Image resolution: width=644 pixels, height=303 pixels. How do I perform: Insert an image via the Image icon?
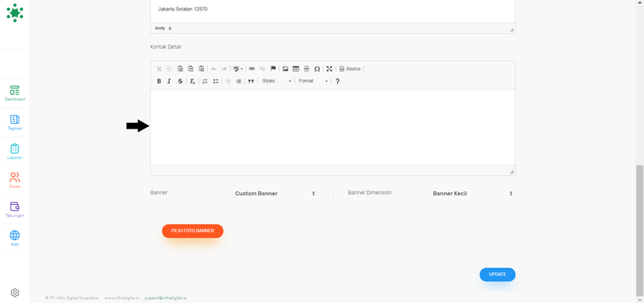coord(285,69)
